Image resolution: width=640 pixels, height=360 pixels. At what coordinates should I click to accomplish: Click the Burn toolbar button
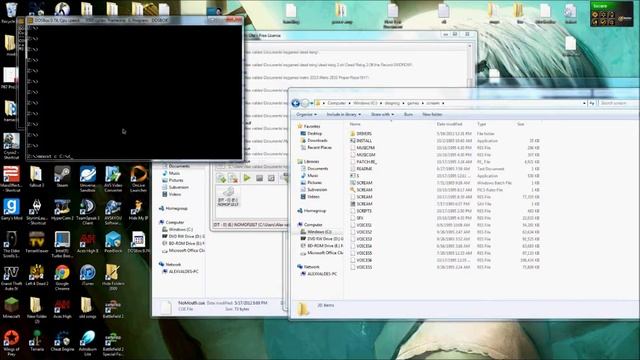pos(408,115)
